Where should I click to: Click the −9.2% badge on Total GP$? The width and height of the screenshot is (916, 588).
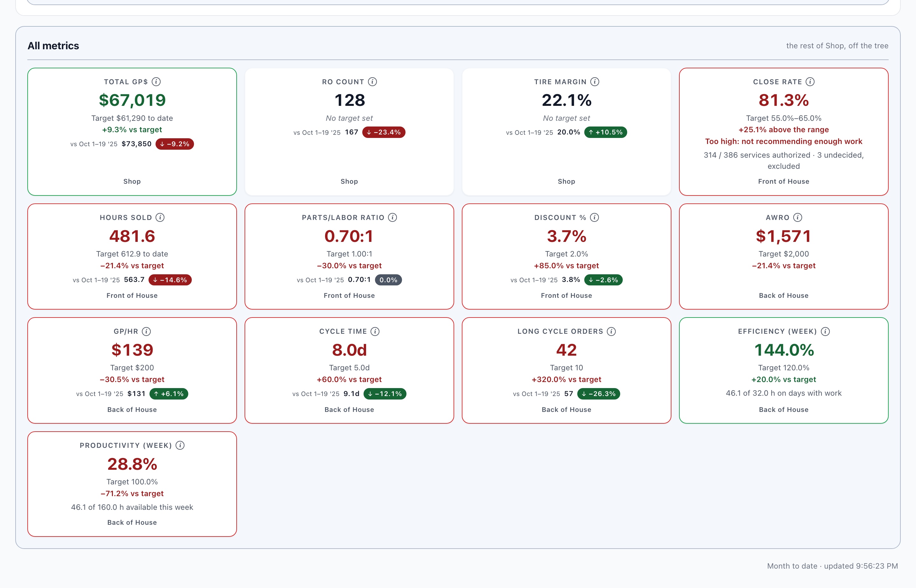(175, 144)
